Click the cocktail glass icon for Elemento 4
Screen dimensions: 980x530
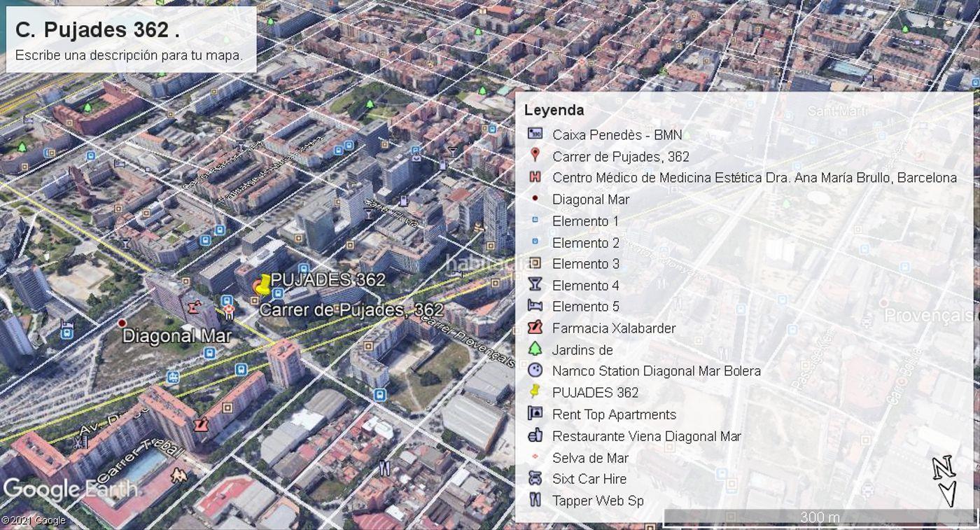point(535,285)
